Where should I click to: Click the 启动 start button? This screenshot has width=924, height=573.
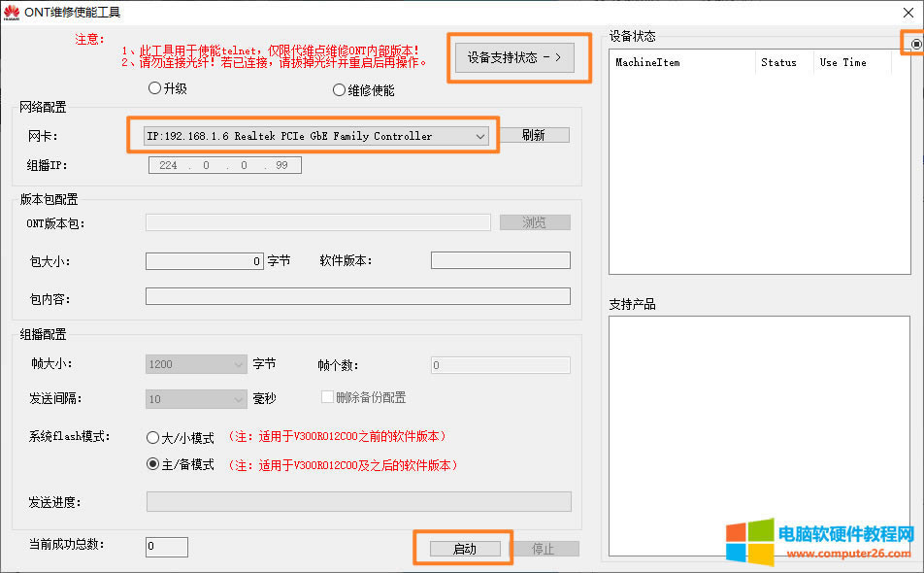[465, 549]
